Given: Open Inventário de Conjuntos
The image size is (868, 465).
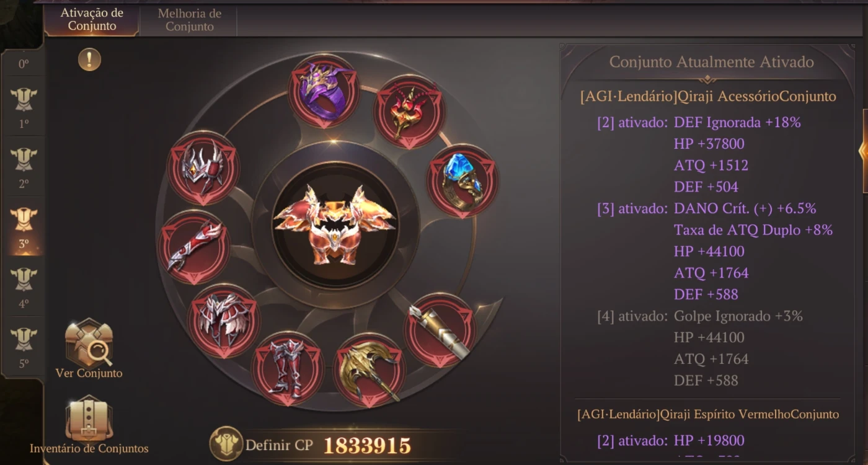Looking at the screenshot, I should [89, 426].
